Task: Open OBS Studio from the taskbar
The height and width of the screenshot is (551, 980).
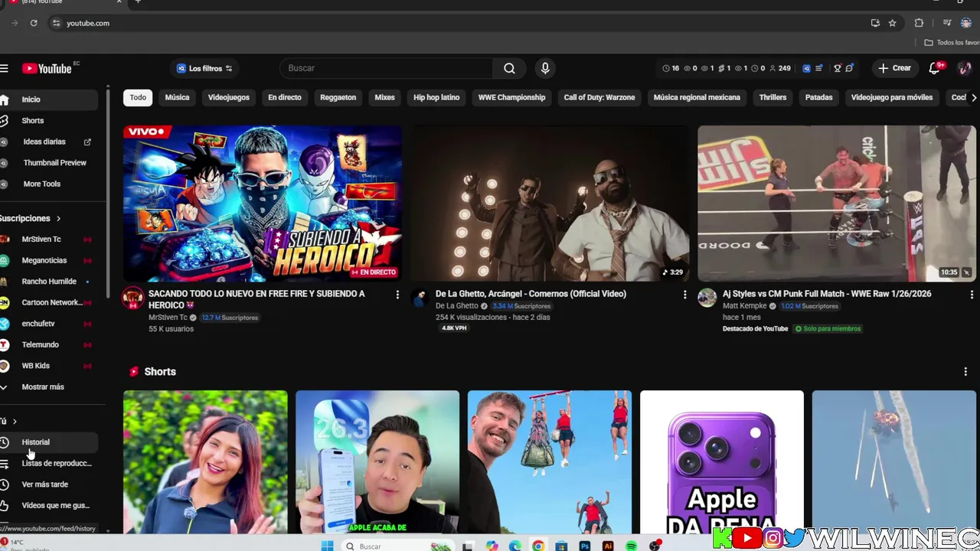Action: (655, 546)
